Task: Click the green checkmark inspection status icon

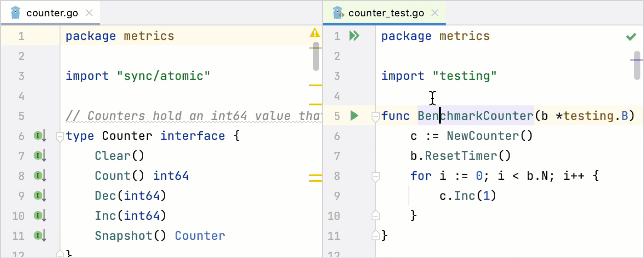Action: coord(631,36)
